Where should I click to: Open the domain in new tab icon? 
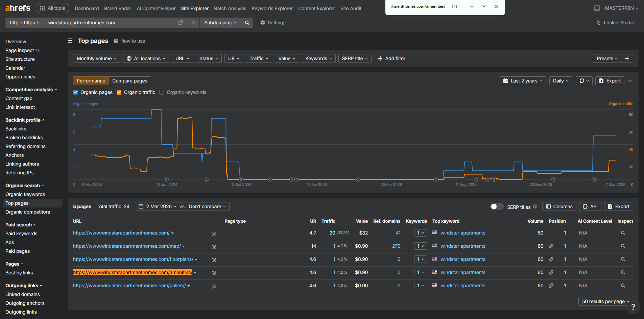pos(181,23)
